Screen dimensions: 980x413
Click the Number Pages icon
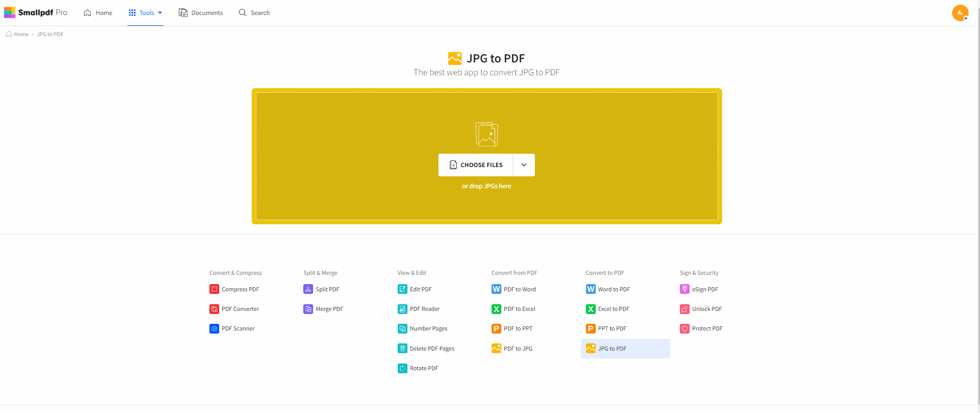click(x=402, y=328)
